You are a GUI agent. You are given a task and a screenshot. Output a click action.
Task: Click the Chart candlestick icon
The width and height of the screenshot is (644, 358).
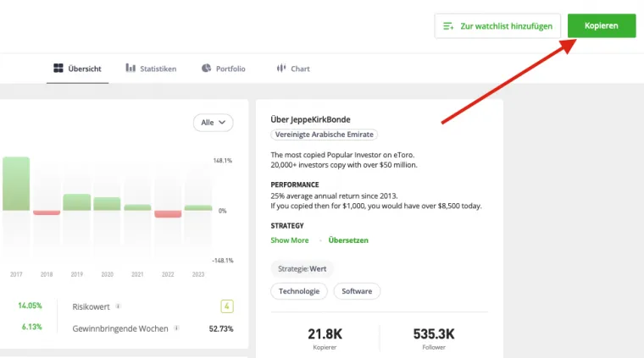click(281, 68)
